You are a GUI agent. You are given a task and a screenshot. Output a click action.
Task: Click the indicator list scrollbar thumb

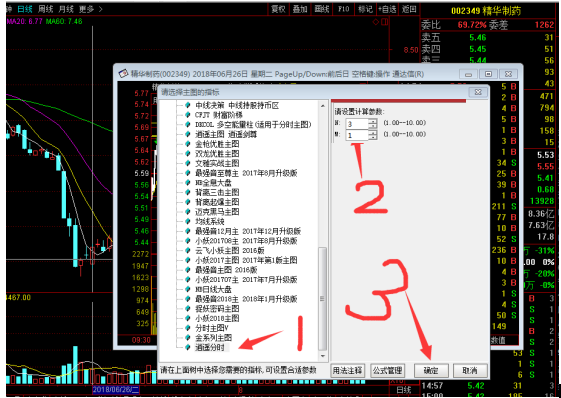322,299
